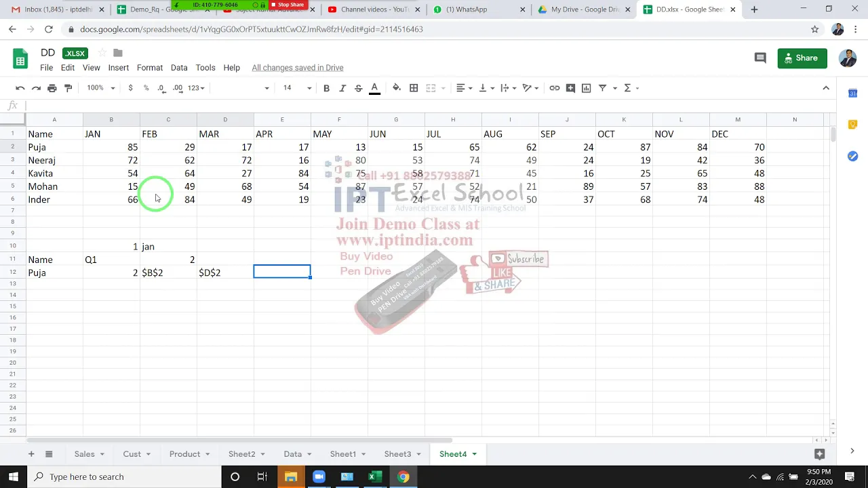Open the More number formats dropdown

coord(196,88)
